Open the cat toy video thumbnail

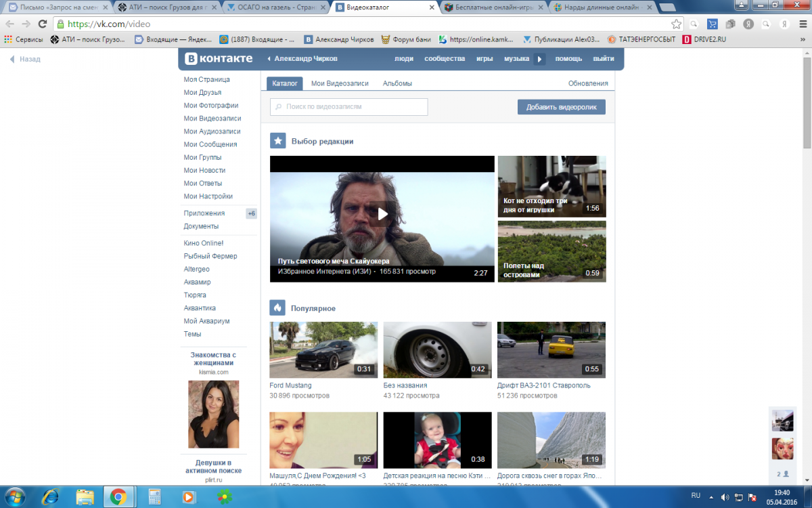tap(551, 186)
